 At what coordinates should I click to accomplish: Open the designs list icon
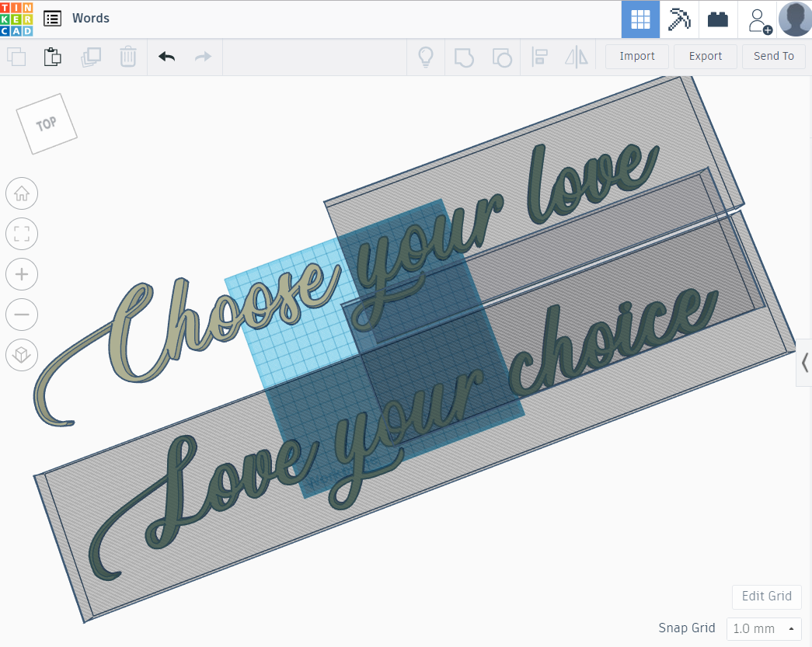click(x=52, y=19)
